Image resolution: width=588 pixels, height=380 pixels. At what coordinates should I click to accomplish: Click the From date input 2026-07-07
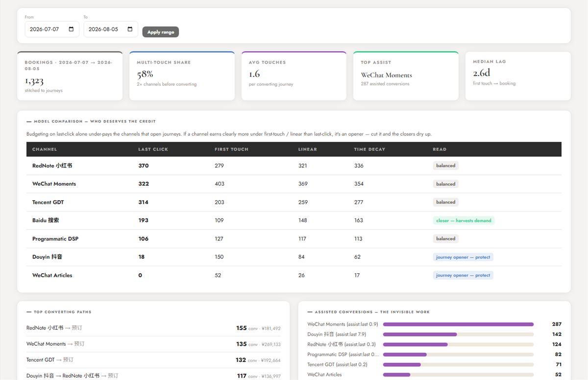point(52,29)
